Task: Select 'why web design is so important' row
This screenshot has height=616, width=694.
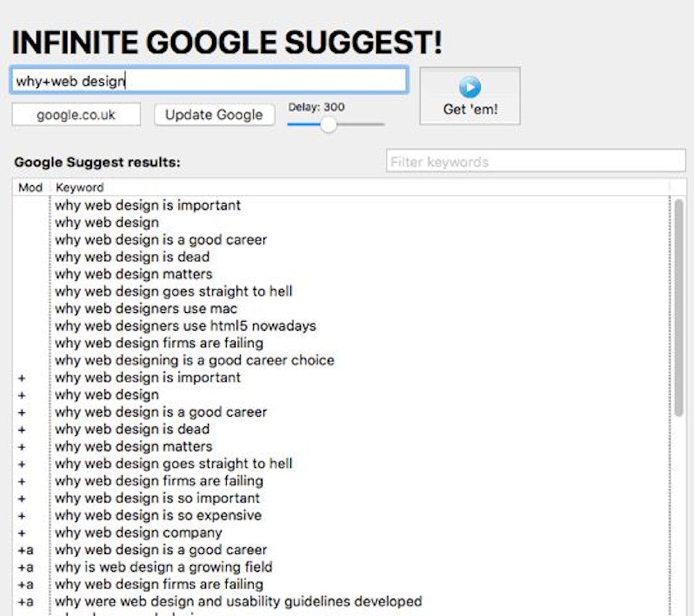Action: pos(157,498)
